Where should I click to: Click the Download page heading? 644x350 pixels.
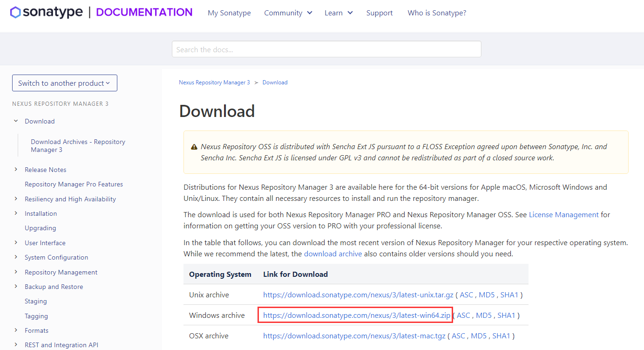(x=217, y=111)
